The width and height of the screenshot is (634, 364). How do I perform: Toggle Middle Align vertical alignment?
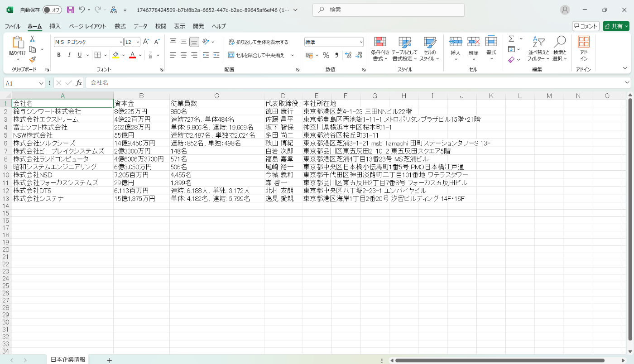183,42
